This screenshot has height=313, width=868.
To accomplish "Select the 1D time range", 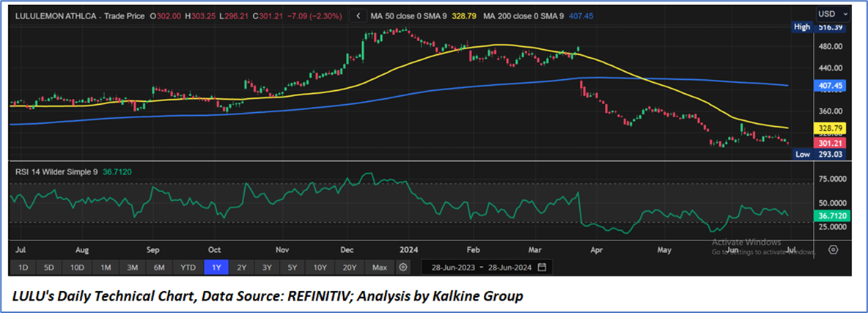I will pyautogui.click(x=23, y=268).
